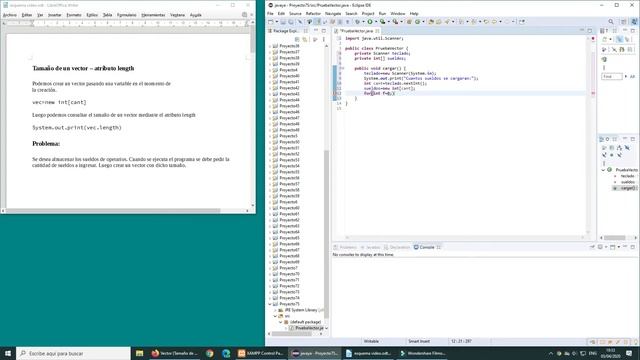Click the Windows Start button

coord(8,353)
